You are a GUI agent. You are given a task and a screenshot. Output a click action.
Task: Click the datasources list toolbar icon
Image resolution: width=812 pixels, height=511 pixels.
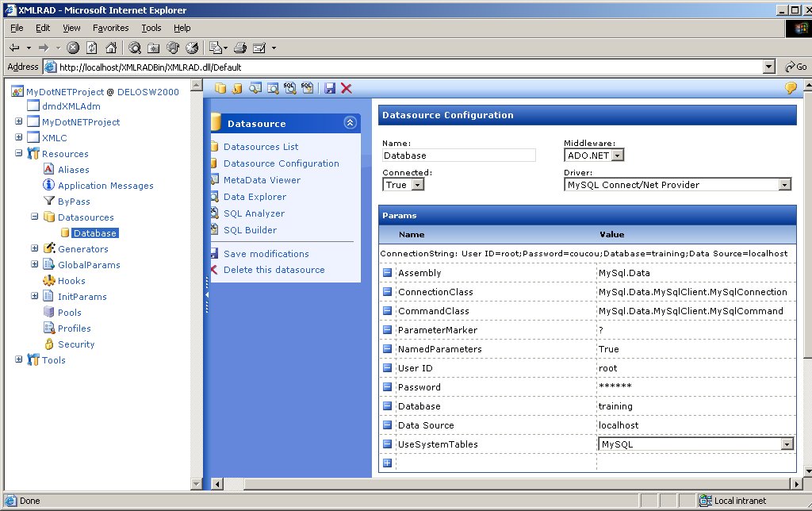(221, 88)
